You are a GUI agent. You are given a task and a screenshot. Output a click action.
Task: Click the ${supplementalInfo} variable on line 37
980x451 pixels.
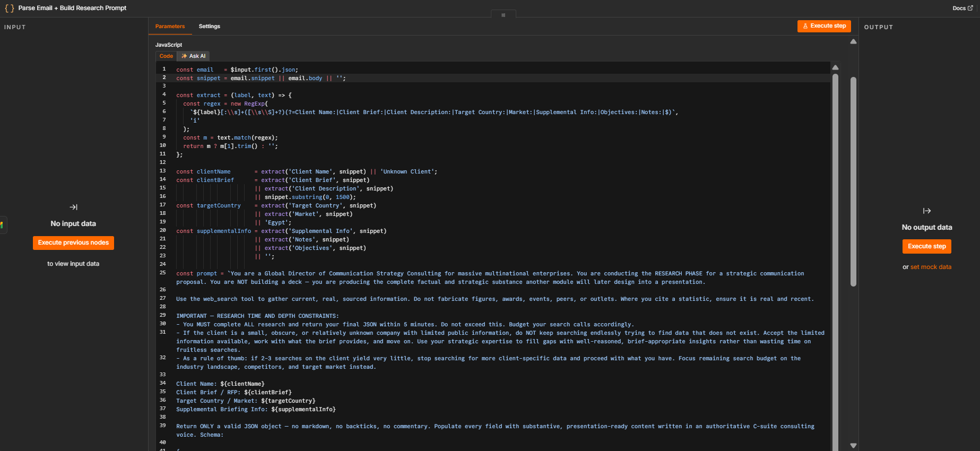pos(303,409)
